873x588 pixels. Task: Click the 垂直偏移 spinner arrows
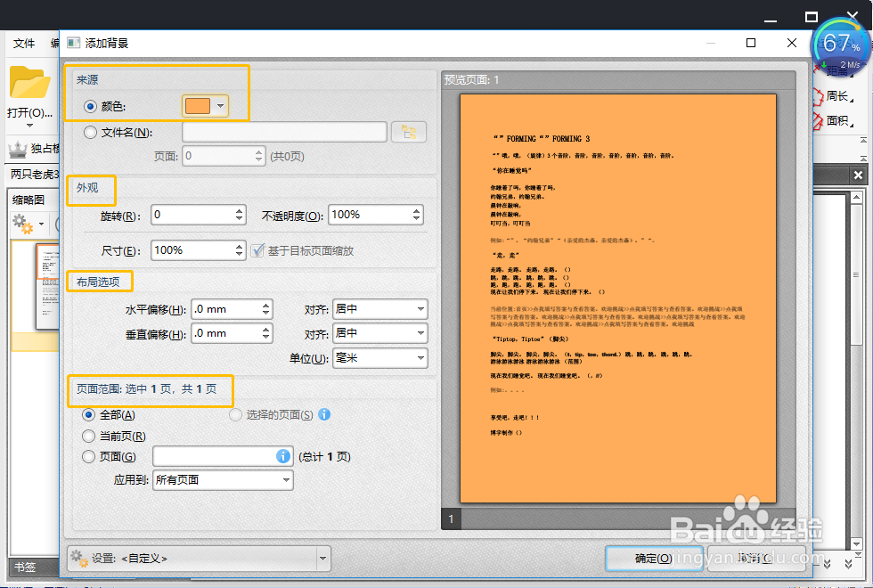pyautogui.click(x=266, y=333)
